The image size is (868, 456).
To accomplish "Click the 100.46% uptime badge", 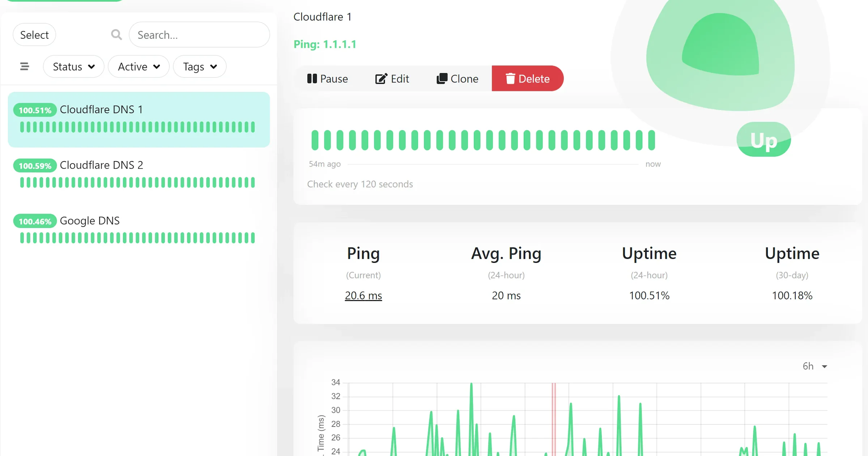I will (35, 221).
